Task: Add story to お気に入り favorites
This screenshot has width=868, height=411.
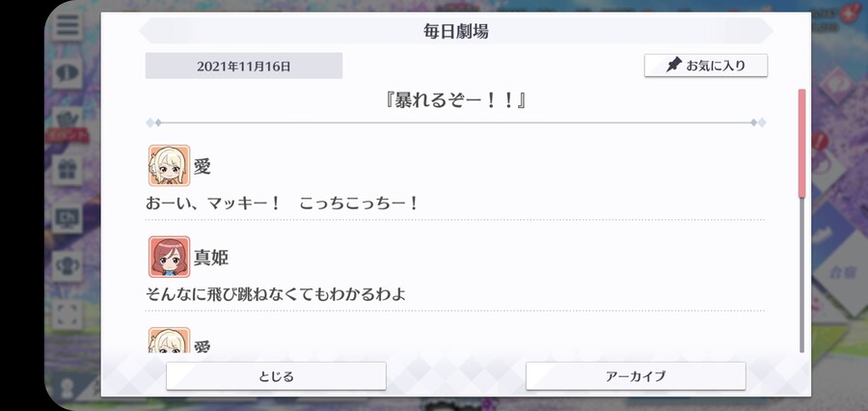Action: point(706,66)
